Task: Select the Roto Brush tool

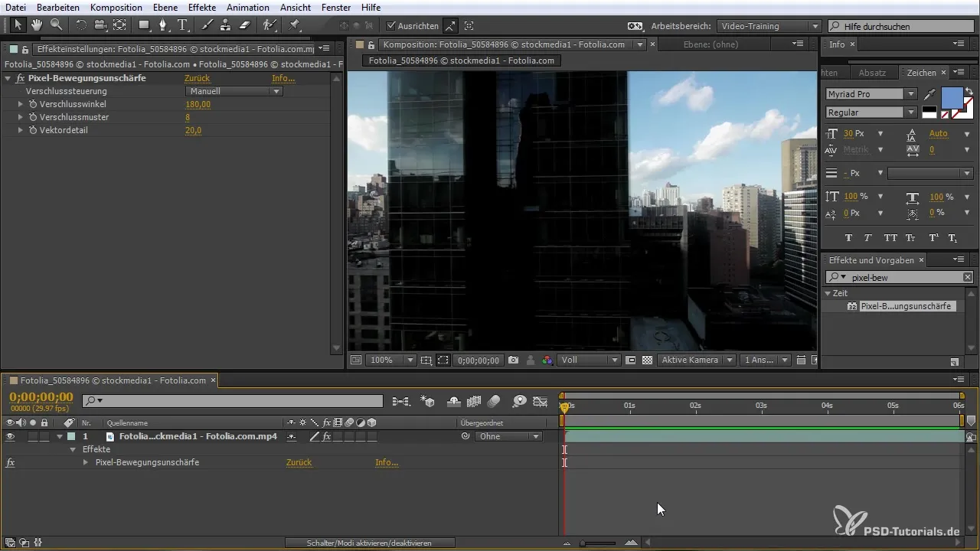Action: (x=269, y=25)
